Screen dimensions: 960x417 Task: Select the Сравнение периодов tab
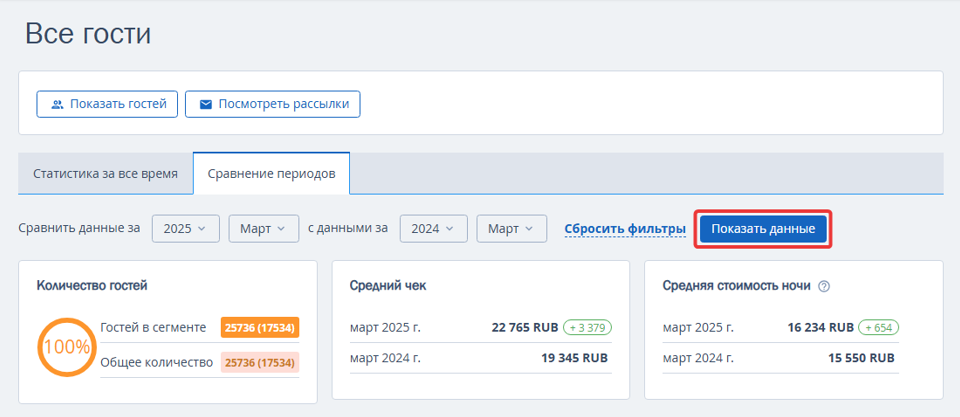pos(271,173)
